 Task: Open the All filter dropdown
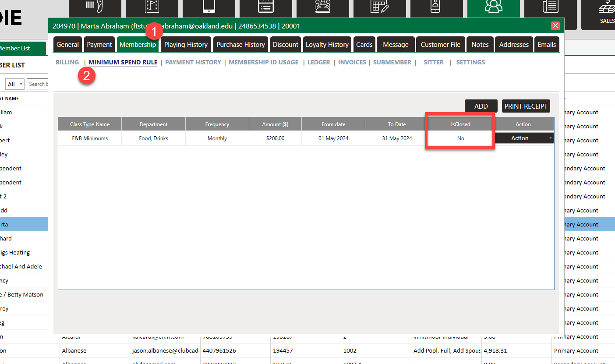tap(15, 84)
